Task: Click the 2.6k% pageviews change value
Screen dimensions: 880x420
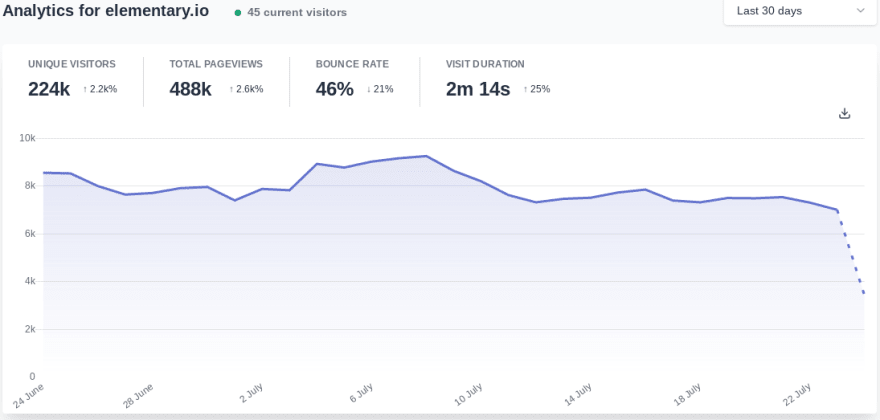Action: 246,89
